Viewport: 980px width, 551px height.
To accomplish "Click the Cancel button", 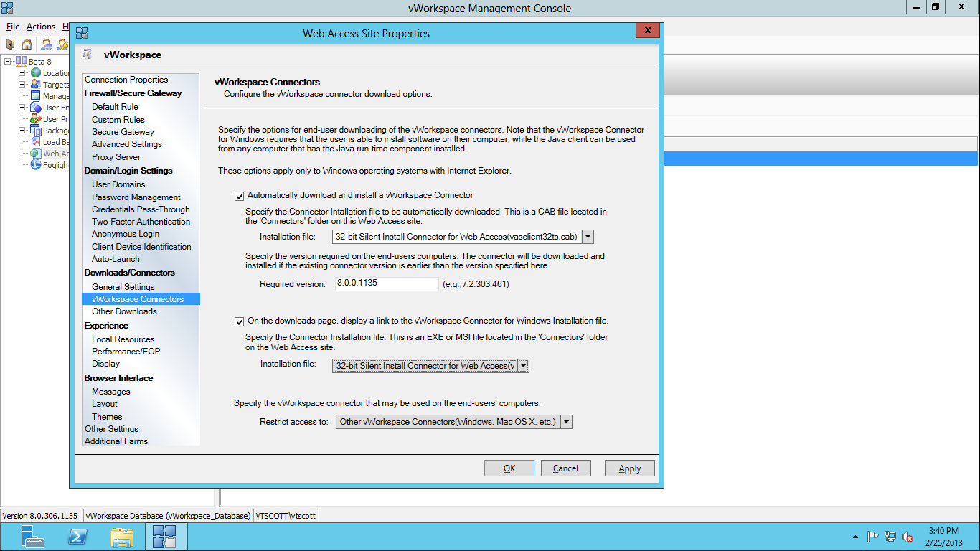I will click(x=565, y=468).
